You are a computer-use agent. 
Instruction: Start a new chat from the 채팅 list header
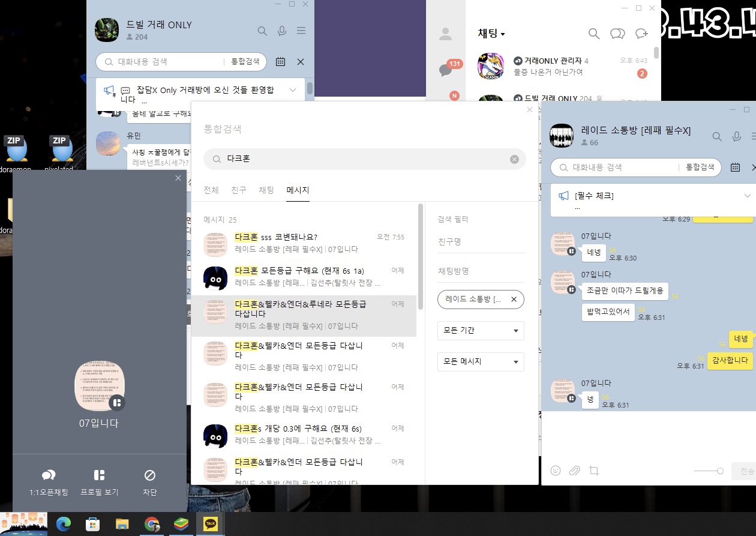(641, 34)
